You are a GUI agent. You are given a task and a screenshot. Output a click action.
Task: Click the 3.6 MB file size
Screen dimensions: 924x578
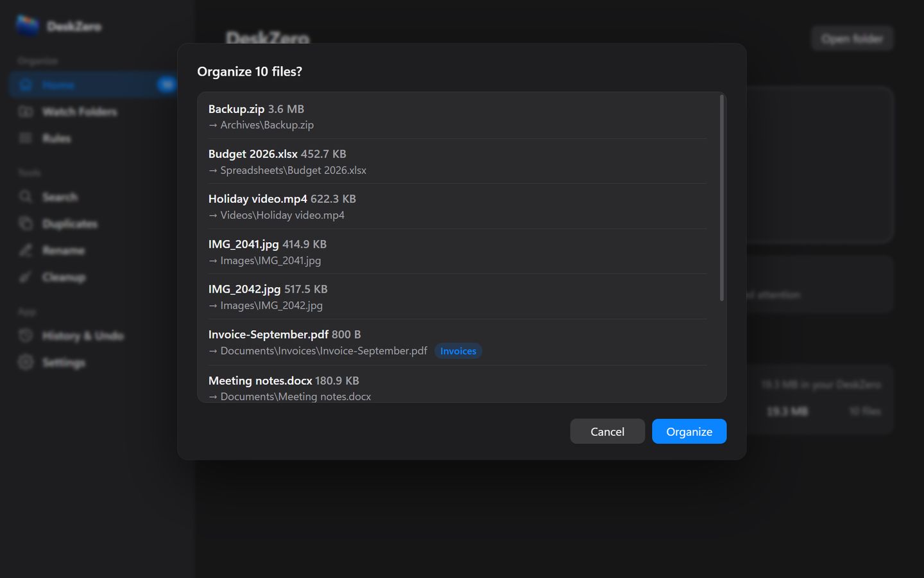[x=286, y=109]
